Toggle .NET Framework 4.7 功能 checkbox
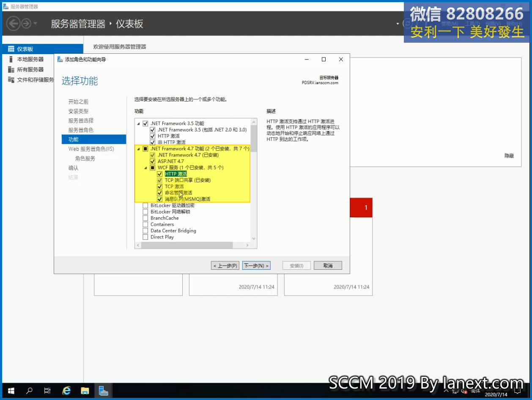532x400 pixels. click(x=145, y=149)
